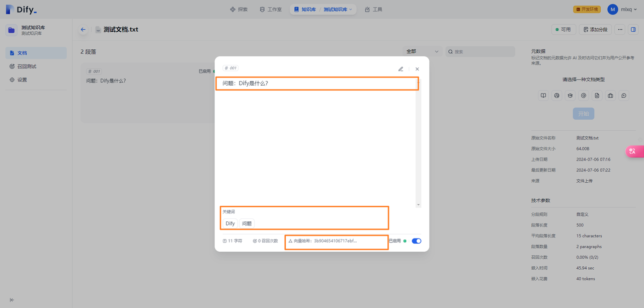
Task: Click the Dify keyword tag
Action: tap(230, 223)
